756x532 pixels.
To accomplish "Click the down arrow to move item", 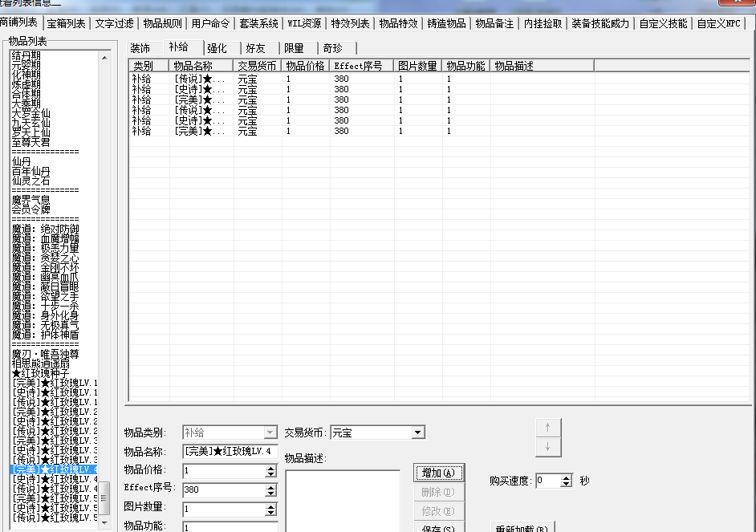I will pyautogui.click(x=548, y=448).
